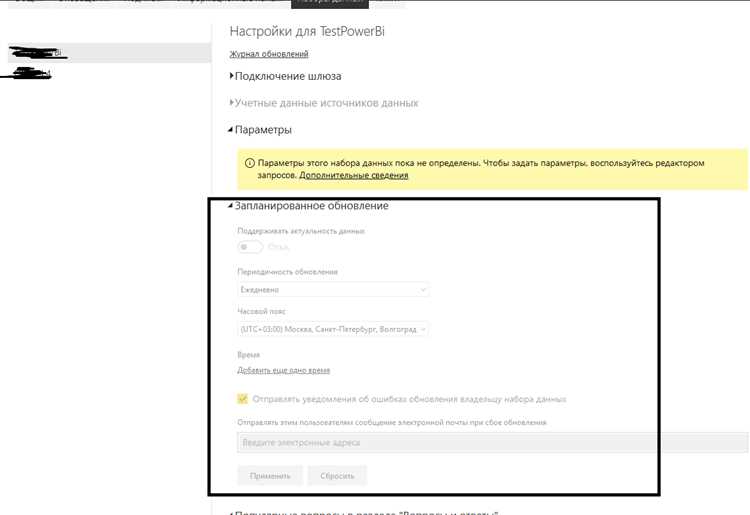Click the Часовой пояс label
The height and width of the screenshot is (515, 750).
coord(261,311)
